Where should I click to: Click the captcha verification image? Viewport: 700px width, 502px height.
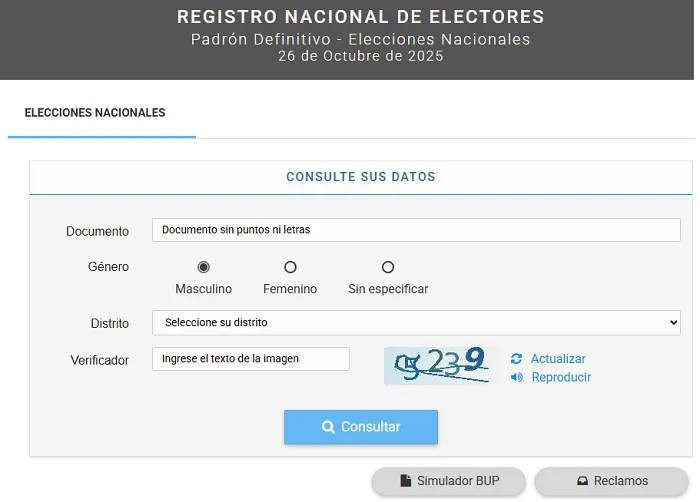[x=440, y=365]
